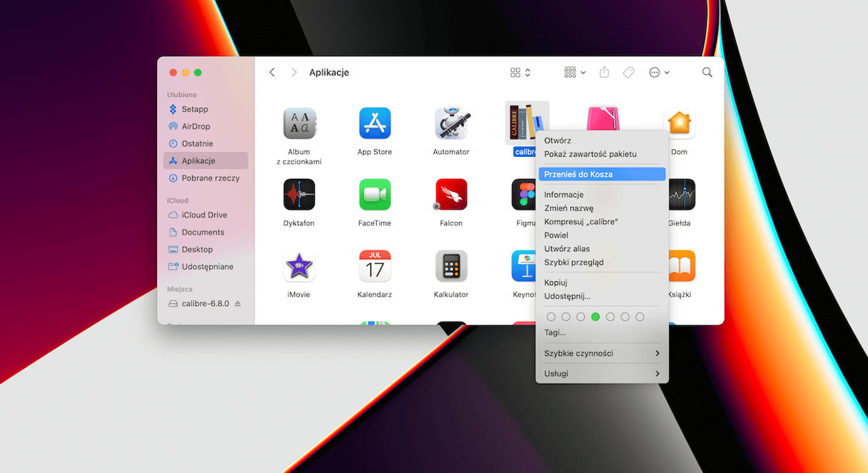The width and height of the screenshot is (868, 473).
Task: Expand the Usługi submenu
Action: [x=602, y=374]
